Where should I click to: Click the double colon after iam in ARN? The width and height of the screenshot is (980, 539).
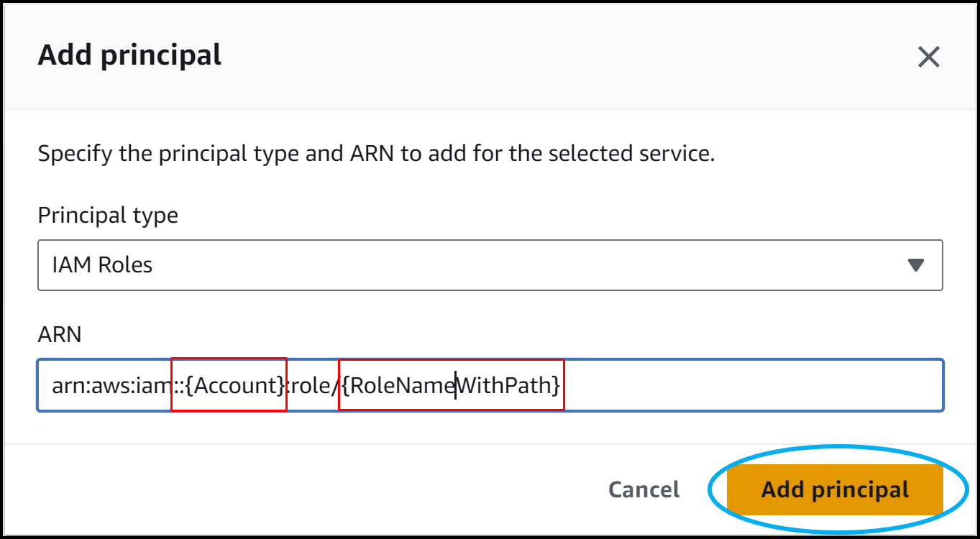coord(178,386)
